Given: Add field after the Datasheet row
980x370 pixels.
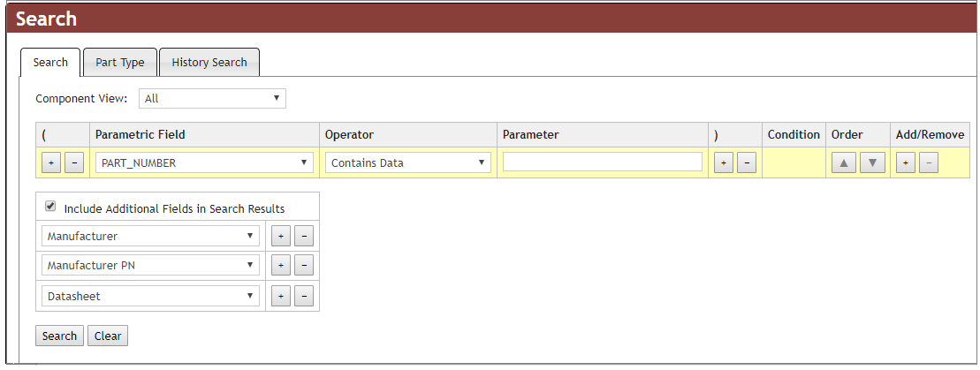Looking at the screenshot, I should [280, 296].
